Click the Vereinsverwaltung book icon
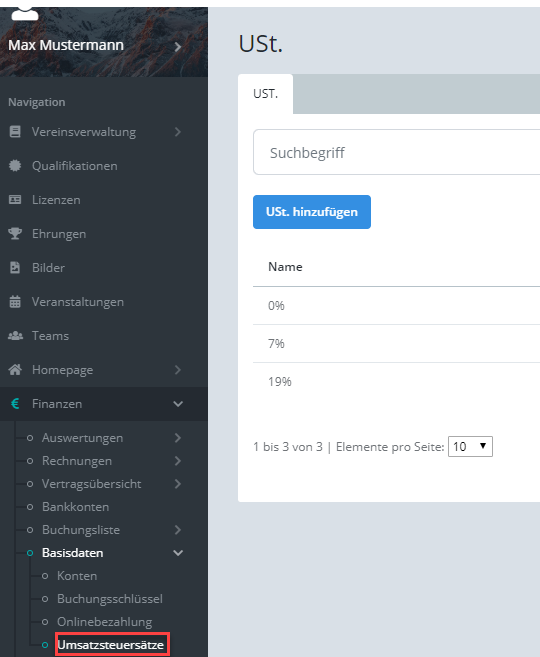 click(x=15, y=132)
